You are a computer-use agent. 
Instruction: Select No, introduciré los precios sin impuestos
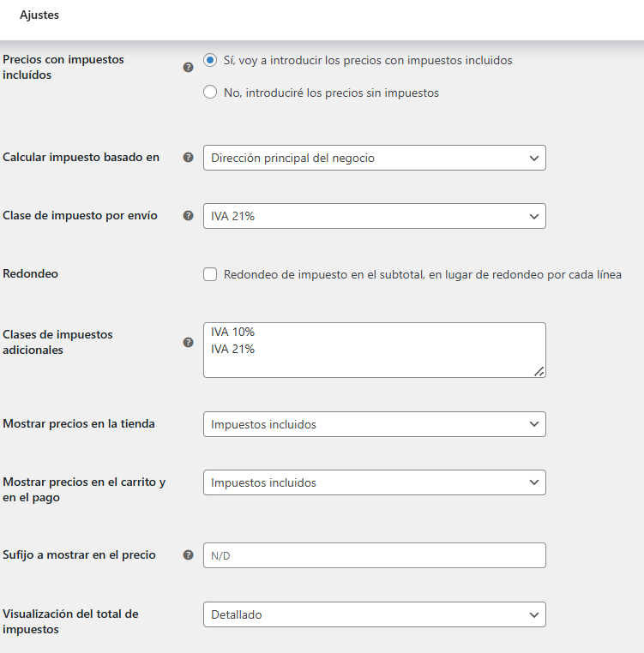click(x=210, y=92)
